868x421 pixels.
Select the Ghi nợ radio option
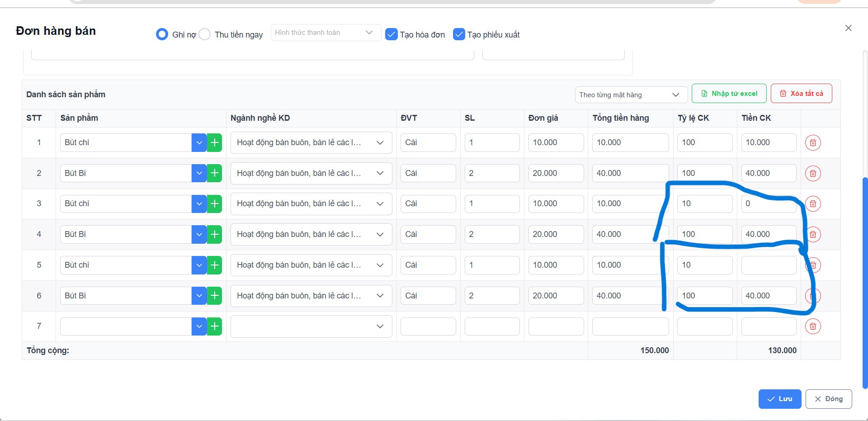click(x=162, y=34)
